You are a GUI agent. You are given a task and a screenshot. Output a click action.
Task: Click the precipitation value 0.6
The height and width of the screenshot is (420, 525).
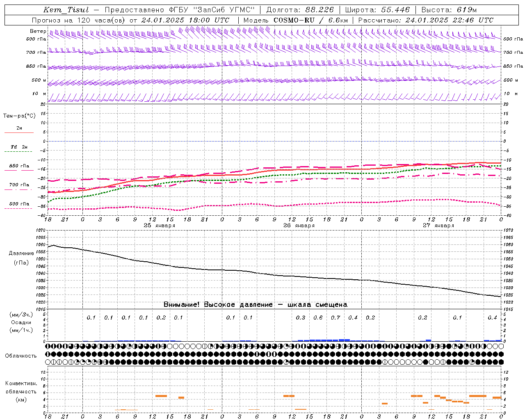[318, 317]
